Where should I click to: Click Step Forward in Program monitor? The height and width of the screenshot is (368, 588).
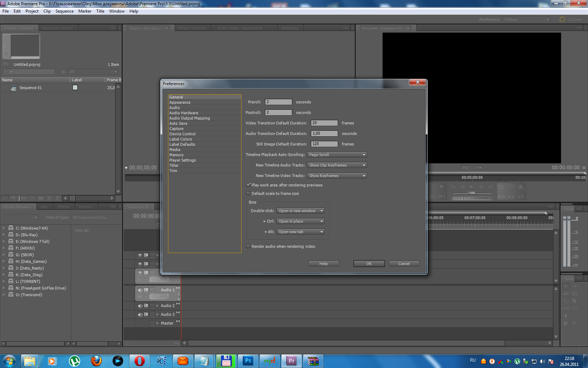pos(481,187)
